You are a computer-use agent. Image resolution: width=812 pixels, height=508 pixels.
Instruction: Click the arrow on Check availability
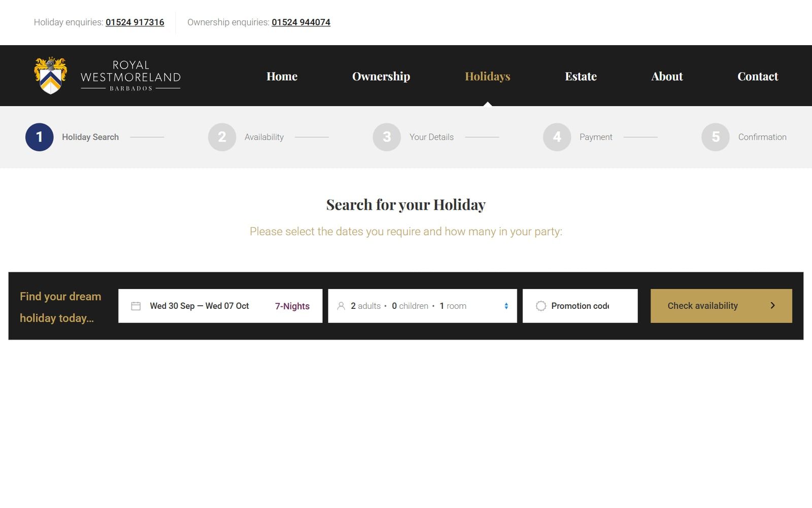(x=772, y=305)
